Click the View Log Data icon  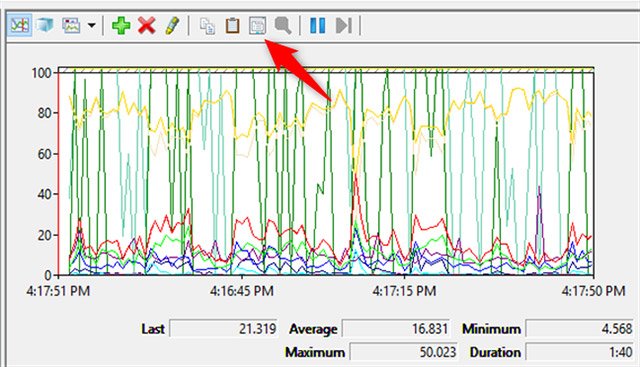click(x=45, y=25)
